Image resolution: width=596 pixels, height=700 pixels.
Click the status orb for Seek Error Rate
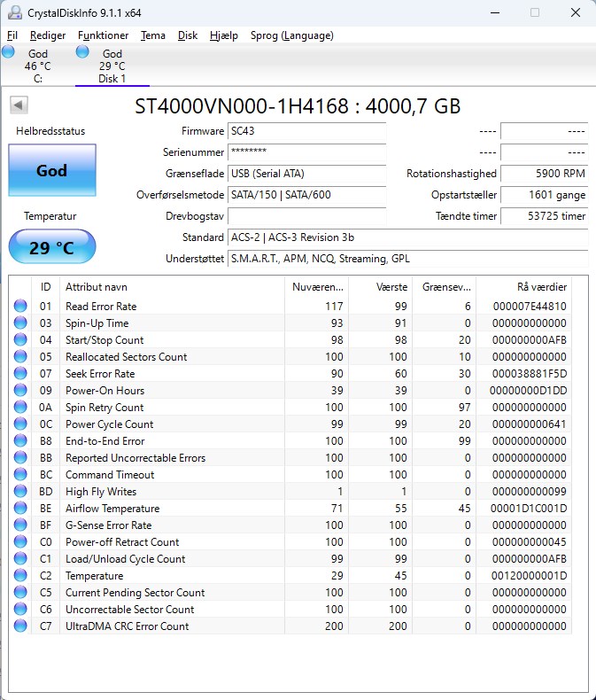(x=20, y=373)
